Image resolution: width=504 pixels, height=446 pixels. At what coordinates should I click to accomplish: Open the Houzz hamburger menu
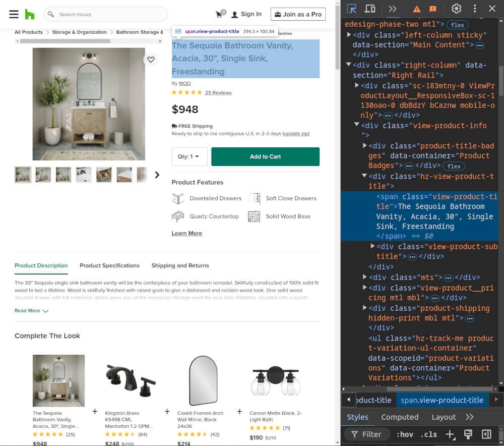click(x=14, y=14)
